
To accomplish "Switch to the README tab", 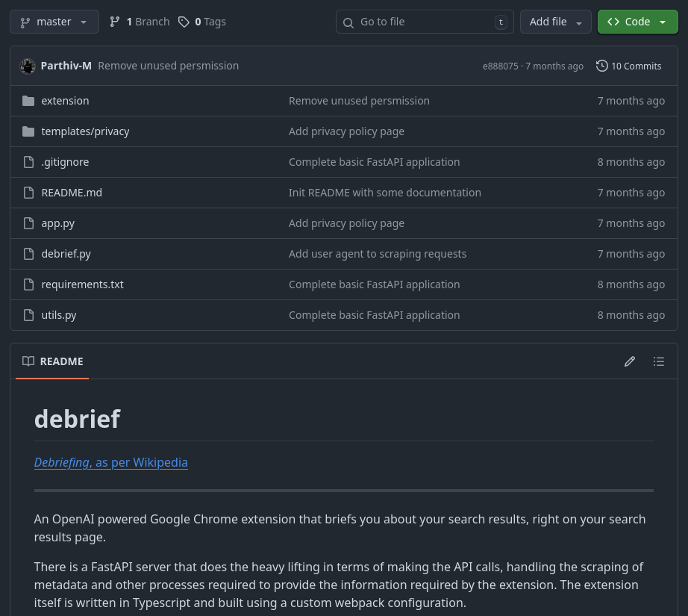I will coord(61,361).
